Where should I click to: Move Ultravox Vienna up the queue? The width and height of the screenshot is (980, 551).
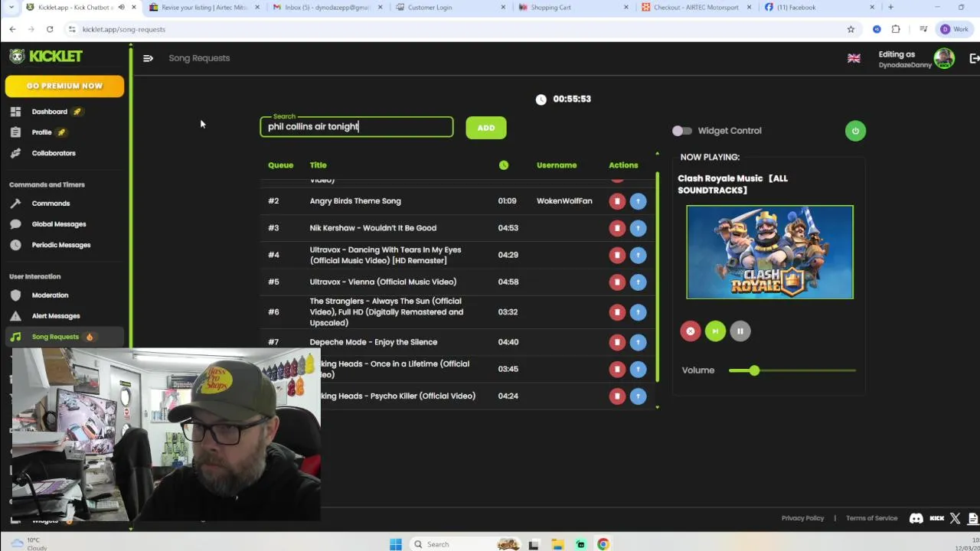click(x=638, y=282)
